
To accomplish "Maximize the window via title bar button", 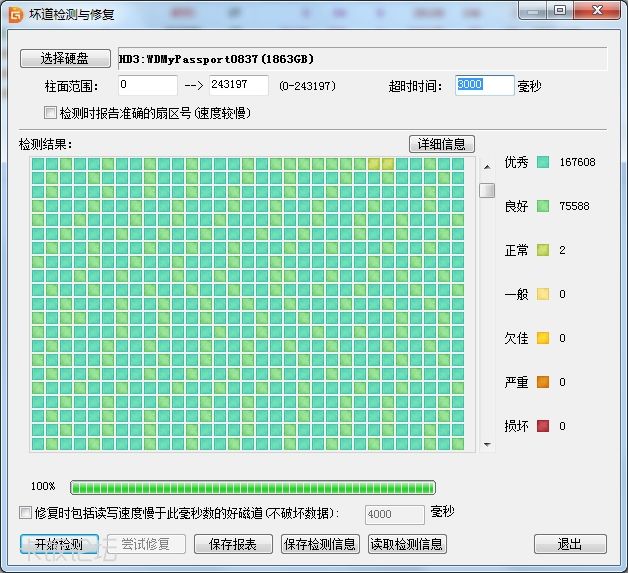I will (x=560, y=10).
